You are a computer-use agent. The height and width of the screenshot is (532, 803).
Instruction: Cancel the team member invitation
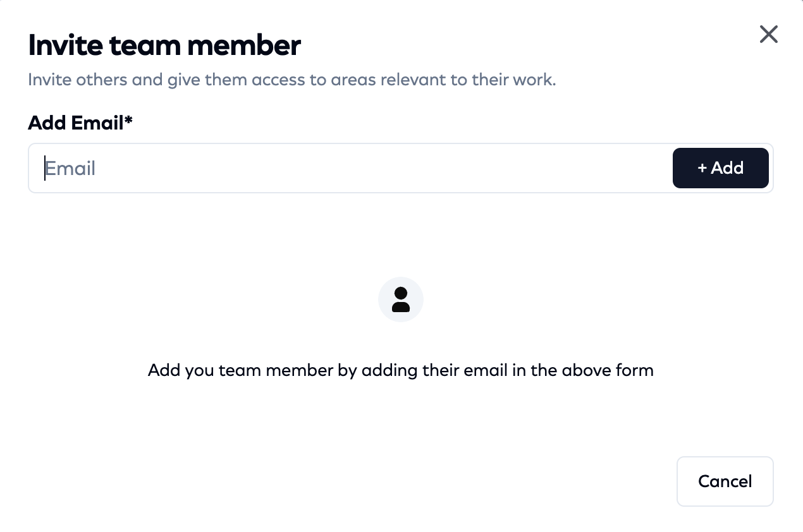point(725,481)
